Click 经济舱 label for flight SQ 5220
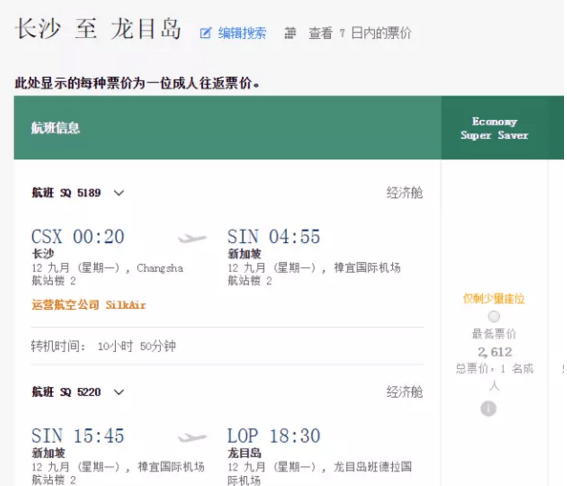The width and height of the screenshot is (567, 486). tap(405, 392)
